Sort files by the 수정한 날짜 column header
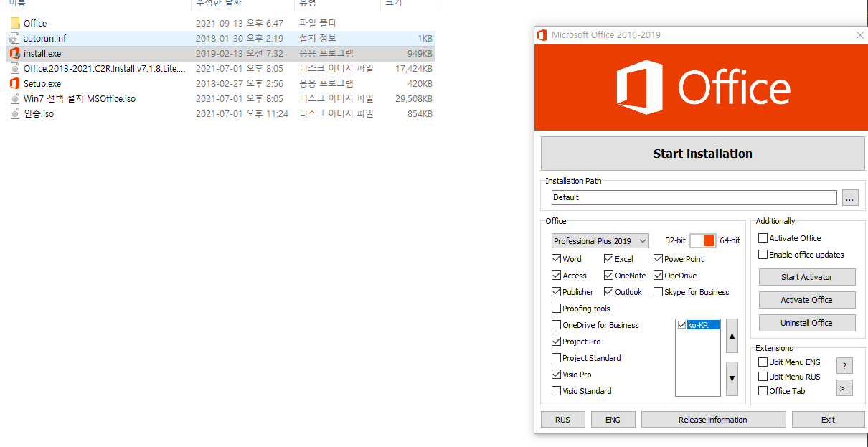This screenshot has height=447, width=868. click(x=219, y=4)
